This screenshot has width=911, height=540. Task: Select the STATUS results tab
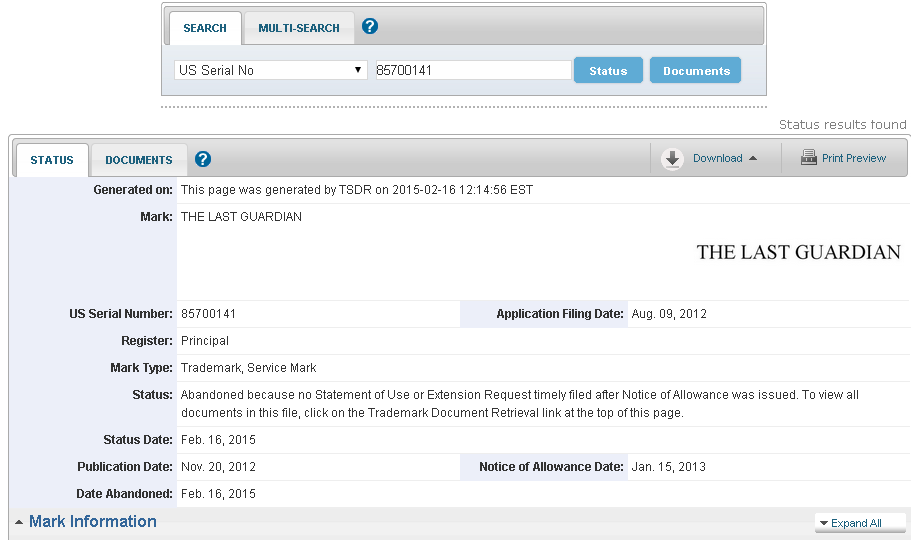point(52,160)
